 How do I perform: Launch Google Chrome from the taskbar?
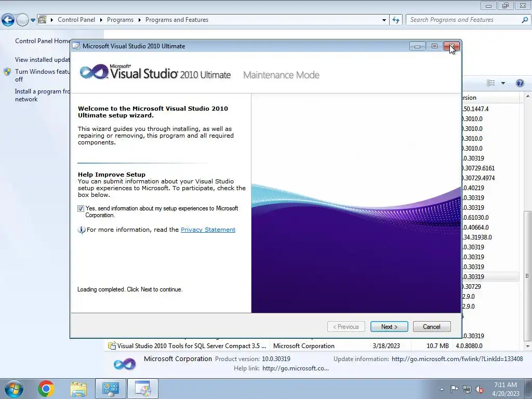(x=46, y=389)
